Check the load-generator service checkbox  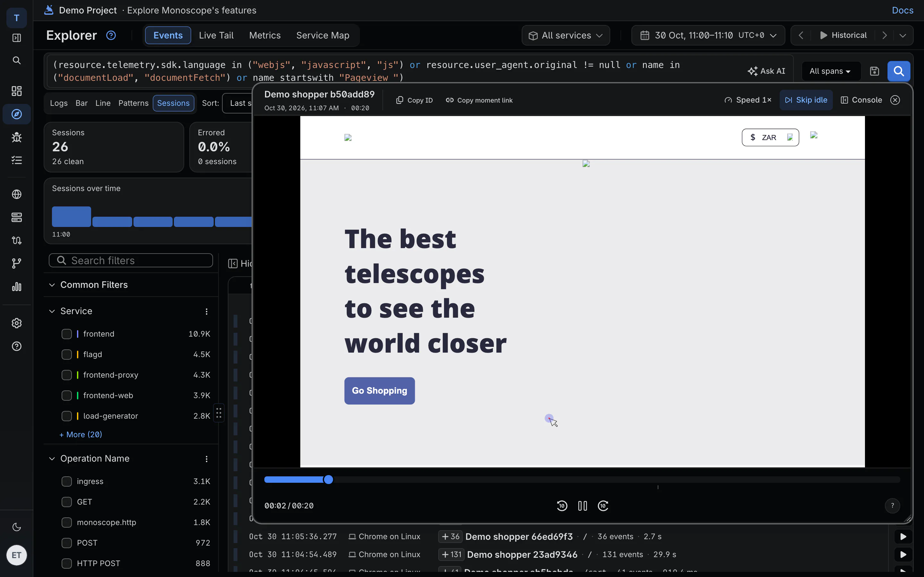click(x=66, y=416)
